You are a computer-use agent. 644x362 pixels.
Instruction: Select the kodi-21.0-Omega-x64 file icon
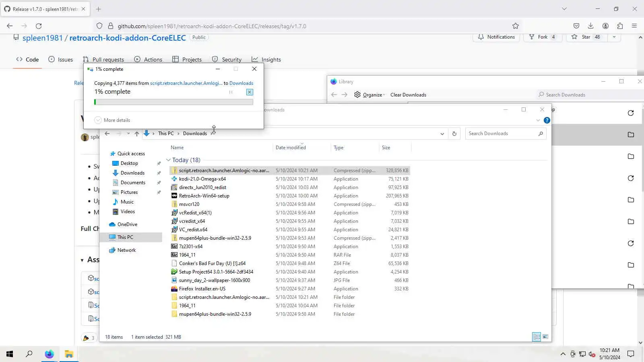pos(174,179)
